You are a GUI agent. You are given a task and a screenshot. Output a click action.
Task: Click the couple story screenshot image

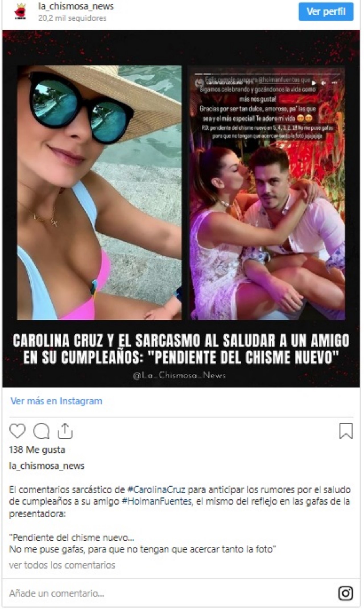click(267, 193)
